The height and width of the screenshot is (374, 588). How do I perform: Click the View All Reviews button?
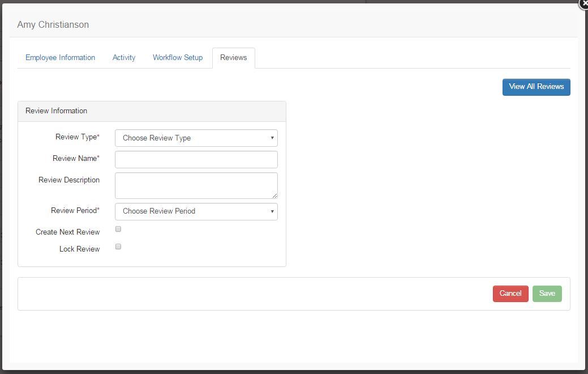(537, 87)
